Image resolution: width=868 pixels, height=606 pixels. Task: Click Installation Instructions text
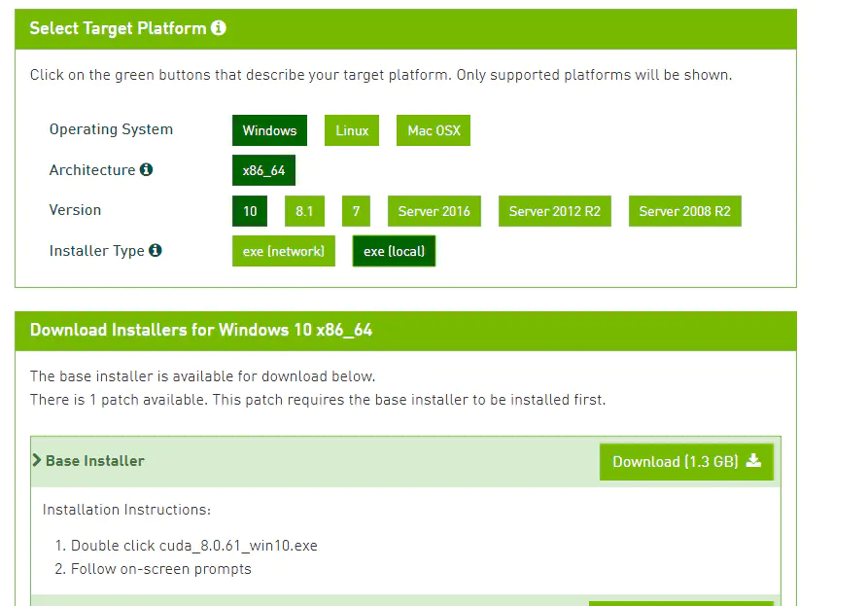click(126, 510)
